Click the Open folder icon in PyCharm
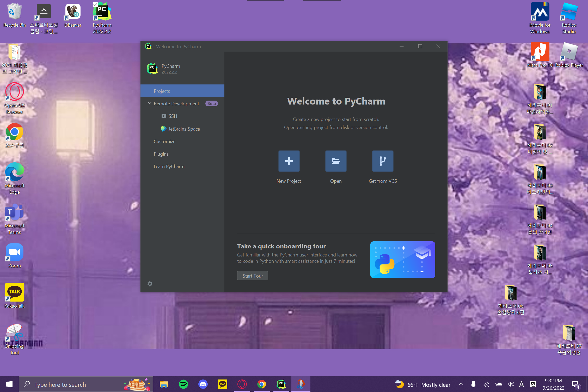The height and width of the screenshot is (392, 588). point(336,161)
